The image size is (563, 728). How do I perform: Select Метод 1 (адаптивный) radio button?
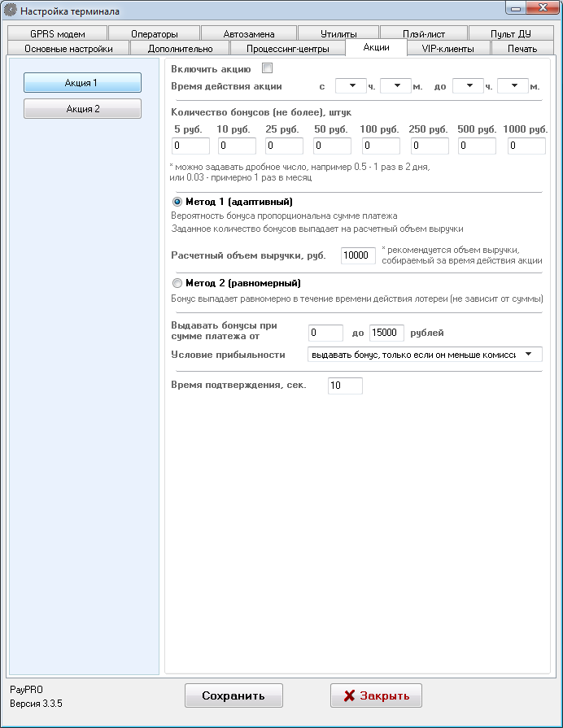[177, 202]
